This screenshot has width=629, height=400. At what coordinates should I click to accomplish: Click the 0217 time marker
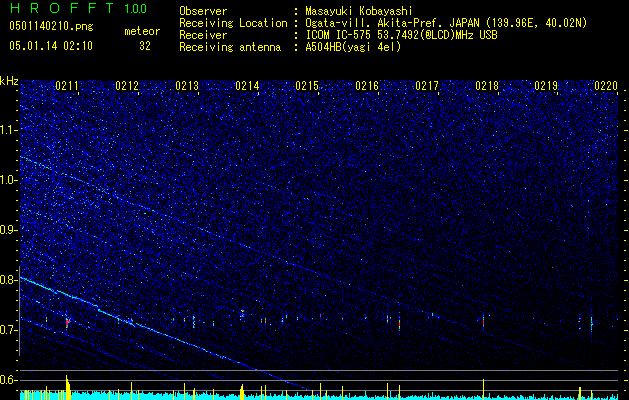click(427, 86)
